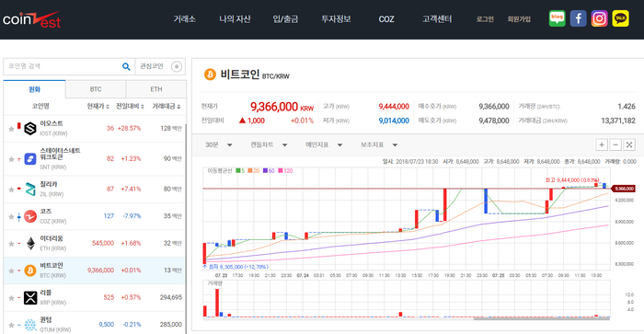
Task: Click the 회원가입 link
Action: click(519, 19)
